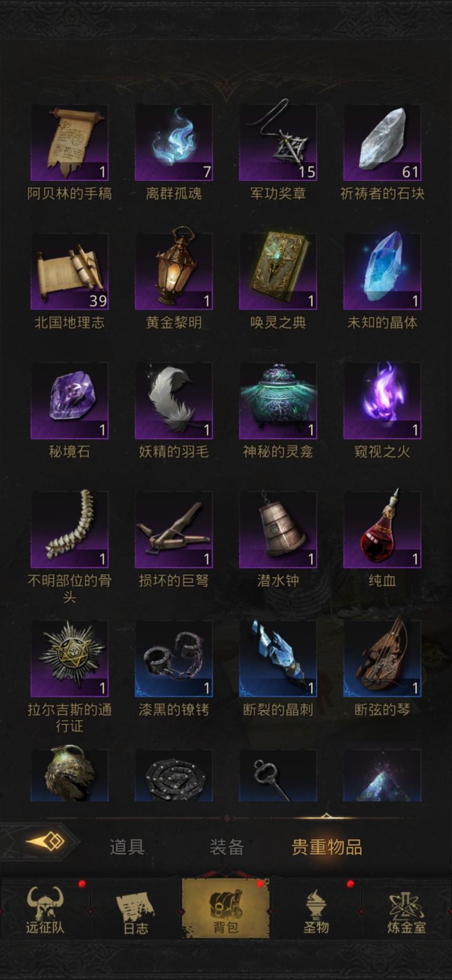452x980 pixels.
Task: Select the 秘境石 purple gem
Action: pos(69,401)
